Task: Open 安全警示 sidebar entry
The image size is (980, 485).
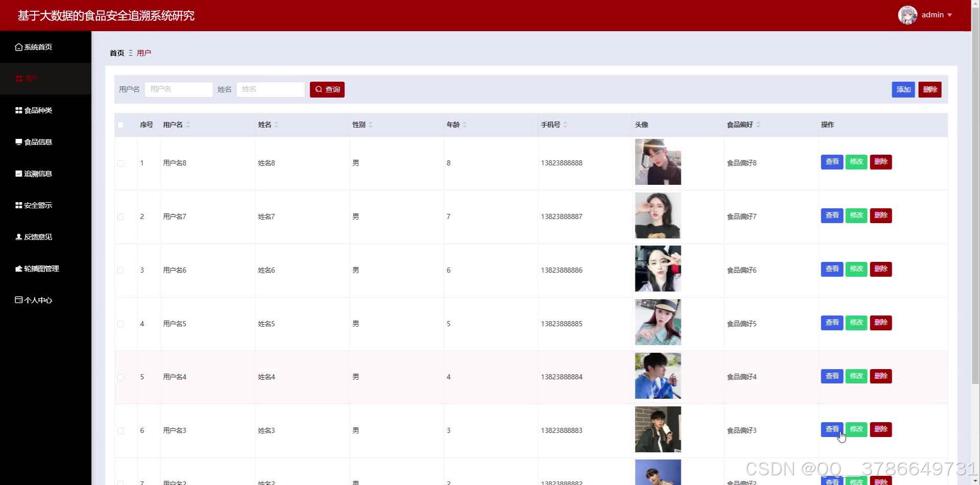Action: click(x=45, y=205)
